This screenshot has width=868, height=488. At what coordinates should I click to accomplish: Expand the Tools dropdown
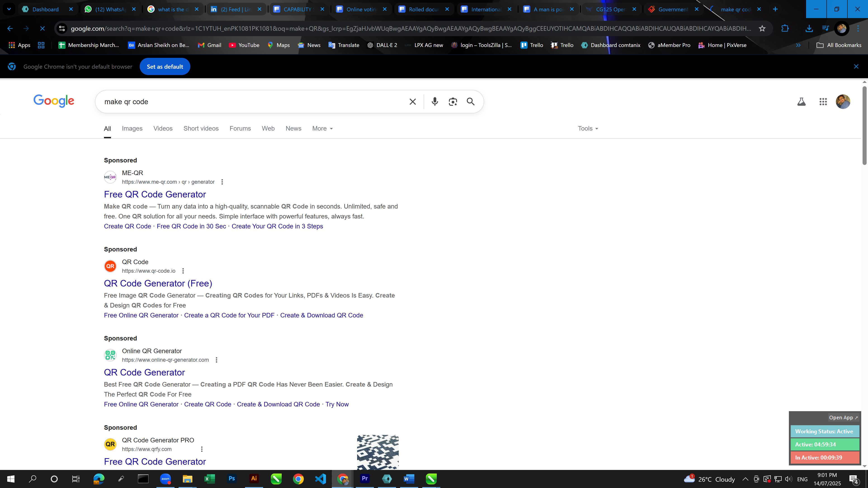click(588, 128)
